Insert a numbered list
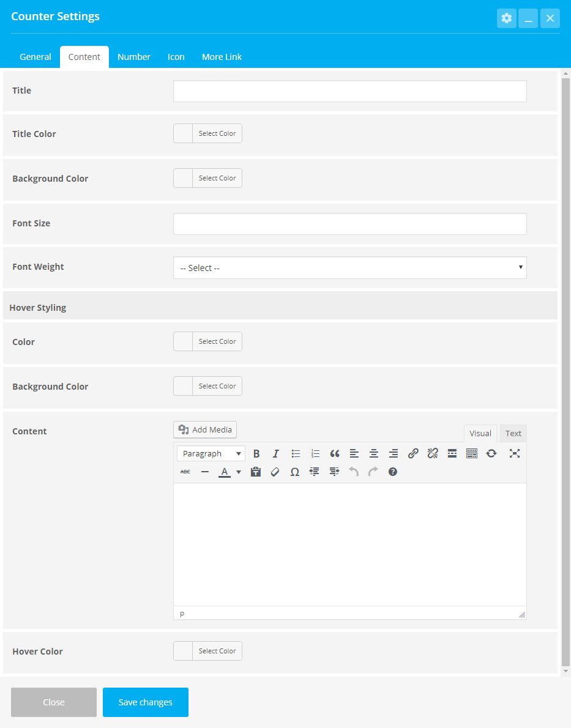This screenshot has height=728, width=571. point(315,453)
